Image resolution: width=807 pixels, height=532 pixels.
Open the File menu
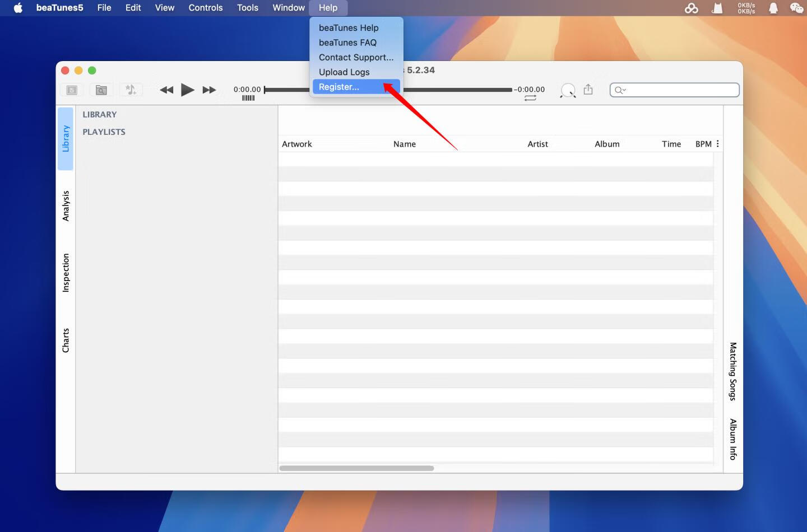pos(104,8)
